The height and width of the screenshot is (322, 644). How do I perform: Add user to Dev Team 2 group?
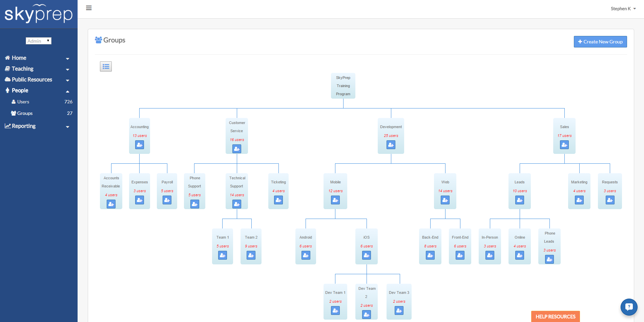367,315
